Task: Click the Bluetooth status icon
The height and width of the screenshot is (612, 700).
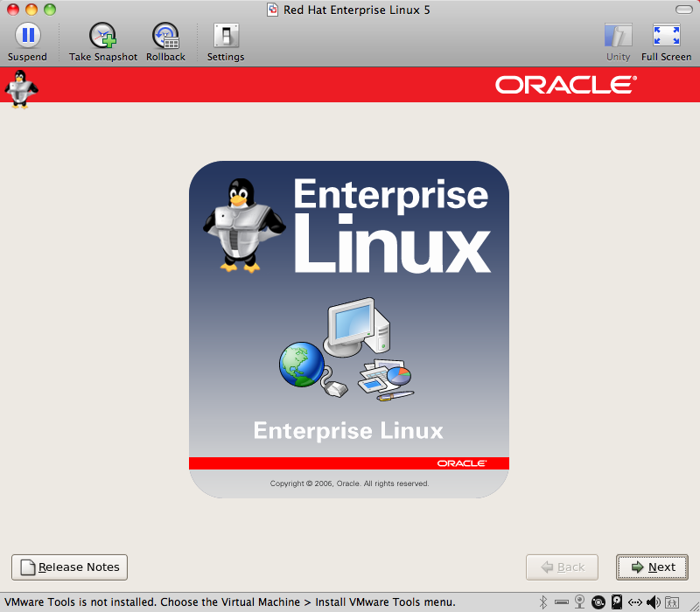Action: pos(543,602)
